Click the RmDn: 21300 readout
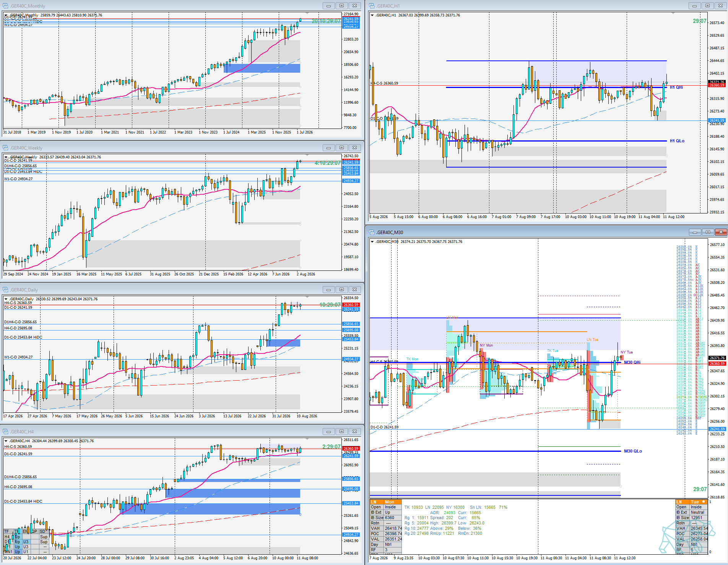 pyautogui.click(x=470, y=533)
